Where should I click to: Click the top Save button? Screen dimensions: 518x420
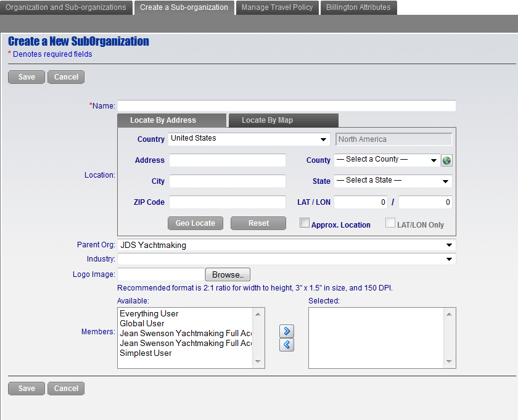coord(27,77)
